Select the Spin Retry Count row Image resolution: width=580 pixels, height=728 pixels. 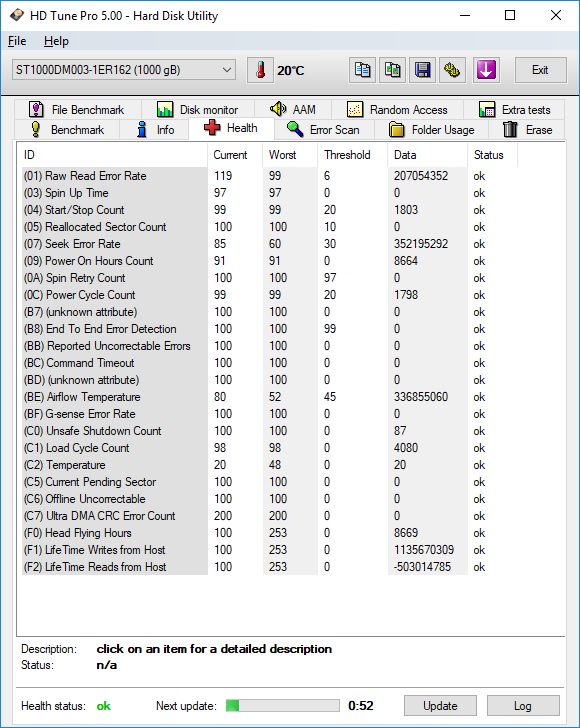pyautogui.click(x=269, y=278)
